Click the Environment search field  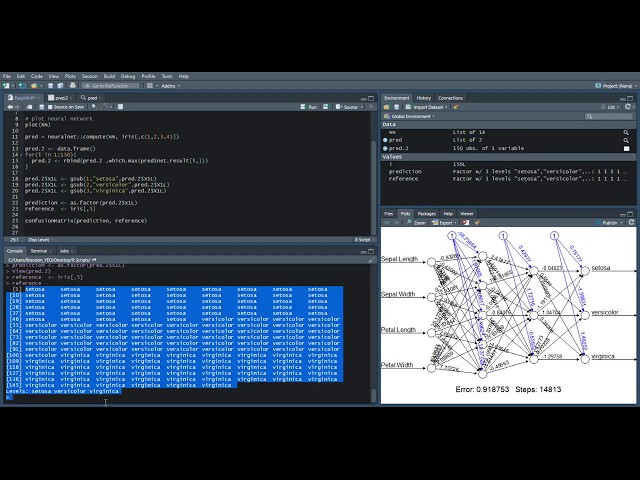(609, 116)
